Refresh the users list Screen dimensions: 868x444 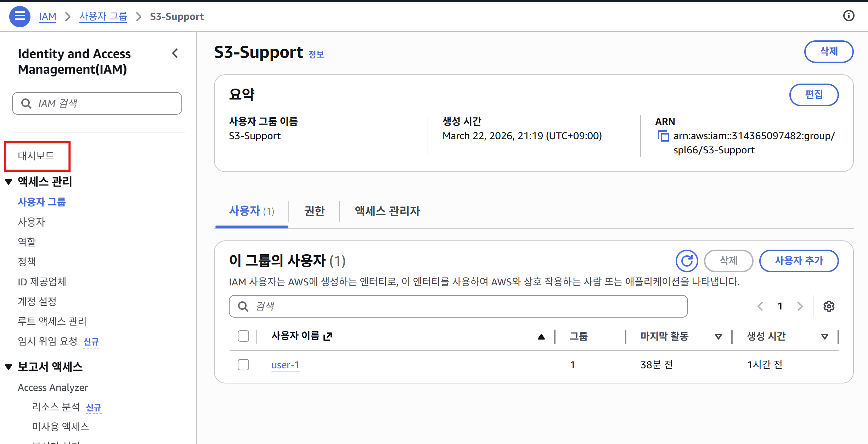click(687, 261)
